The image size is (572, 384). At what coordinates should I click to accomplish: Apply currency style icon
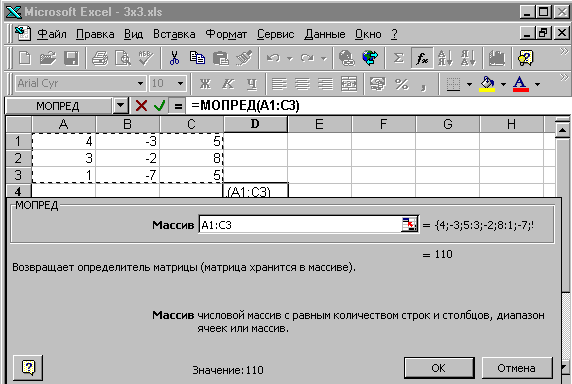[x=377, y=84]
